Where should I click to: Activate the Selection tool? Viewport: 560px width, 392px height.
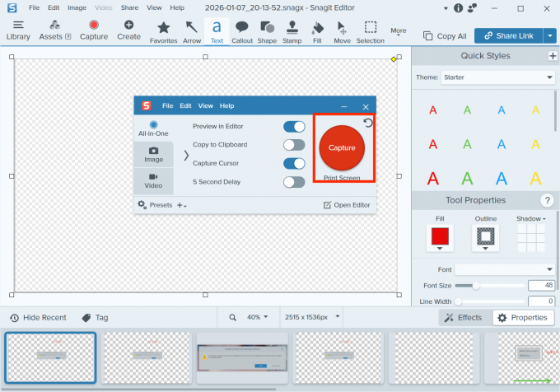370,30
